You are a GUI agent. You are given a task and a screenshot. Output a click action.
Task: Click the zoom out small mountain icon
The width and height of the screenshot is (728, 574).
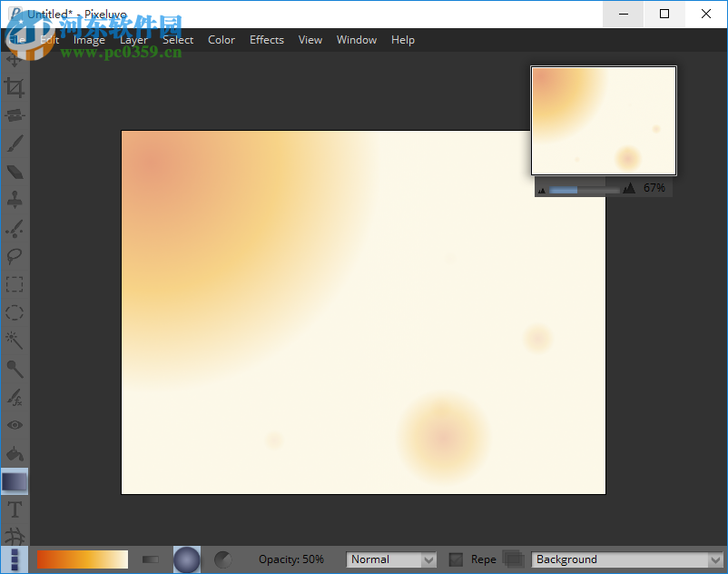click(541, 190)
